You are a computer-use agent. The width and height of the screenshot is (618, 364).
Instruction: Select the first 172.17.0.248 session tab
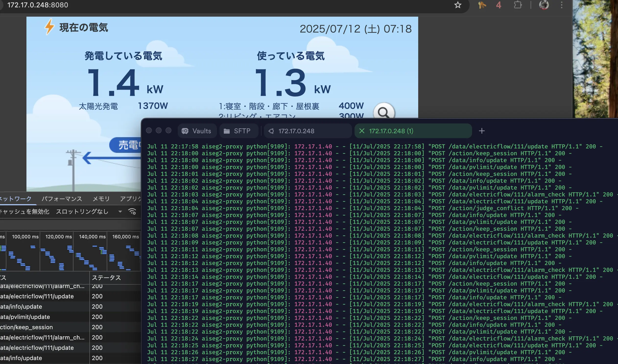(x=296, y=131)
